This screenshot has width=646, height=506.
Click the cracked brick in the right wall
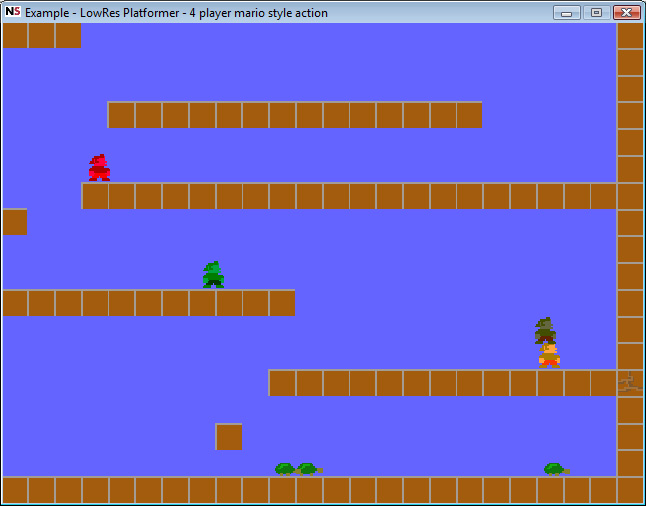630,383
